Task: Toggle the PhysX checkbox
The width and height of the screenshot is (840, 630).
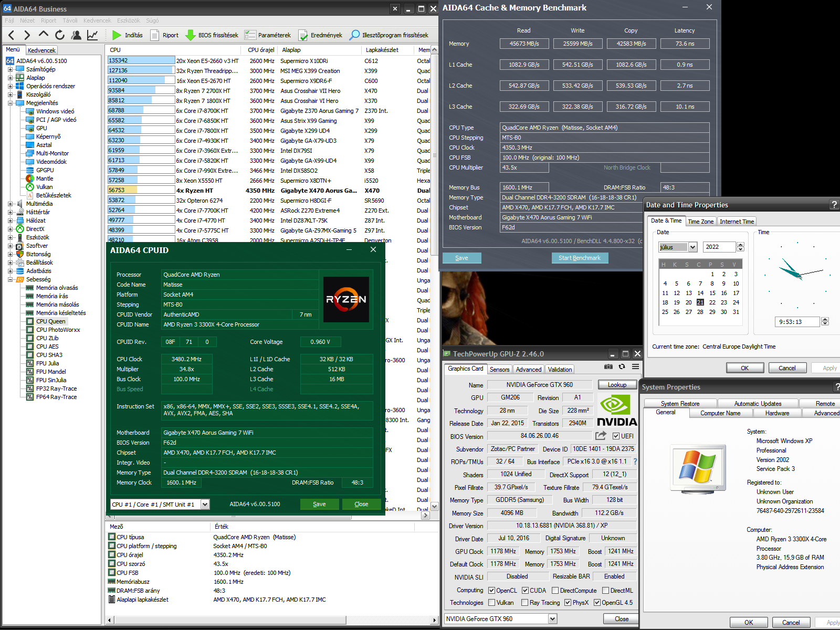Action: [x=568, y=602]
